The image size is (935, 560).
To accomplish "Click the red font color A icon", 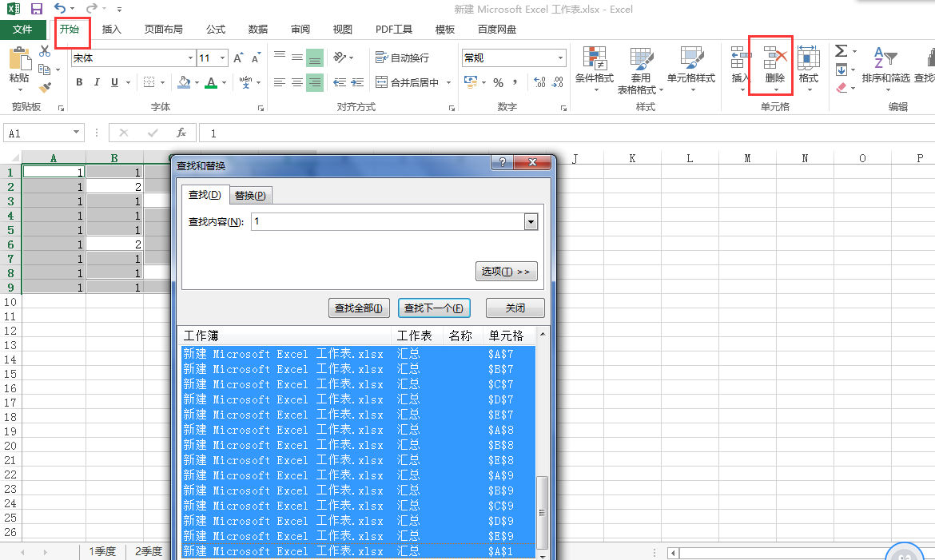I will pyautogui.click(x=211, y=82).
